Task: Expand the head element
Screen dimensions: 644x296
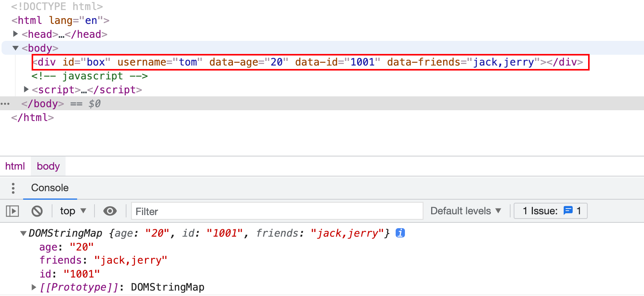Action: tap(15, 34)
